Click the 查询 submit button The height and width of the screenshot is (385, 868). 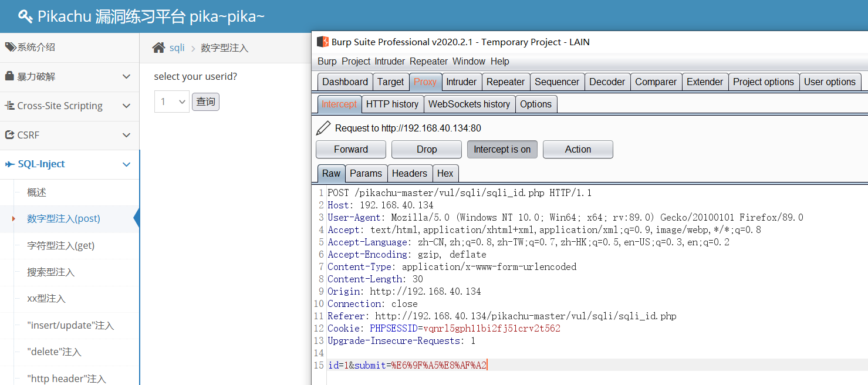tap(205, 102)
